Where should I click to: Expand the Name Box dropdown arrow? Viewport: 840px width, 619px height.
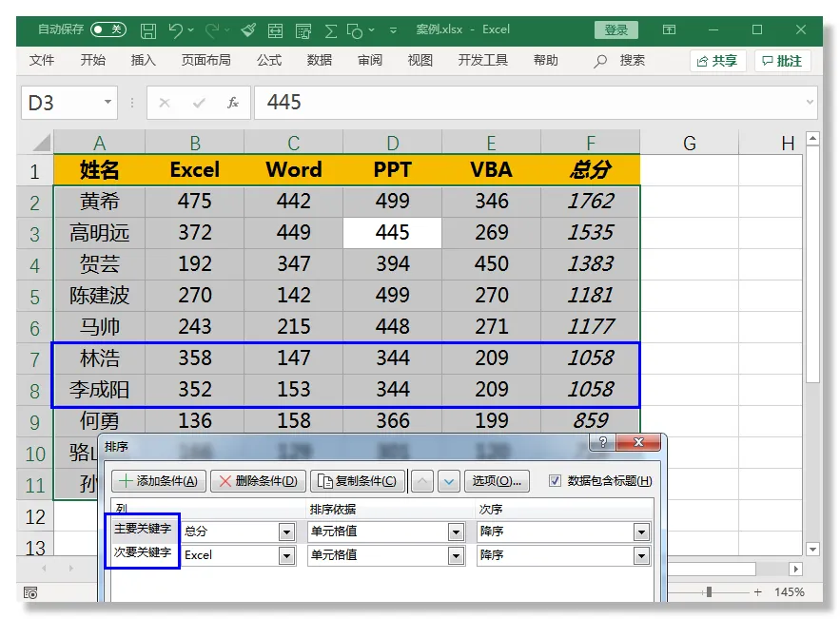tap(107, 102)
